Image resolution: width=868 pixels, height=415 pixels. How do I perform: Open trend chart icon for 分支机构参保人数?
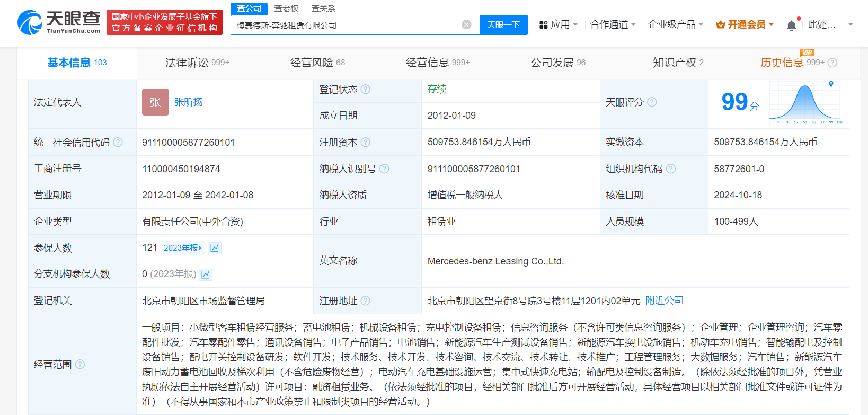coord(206,274)
